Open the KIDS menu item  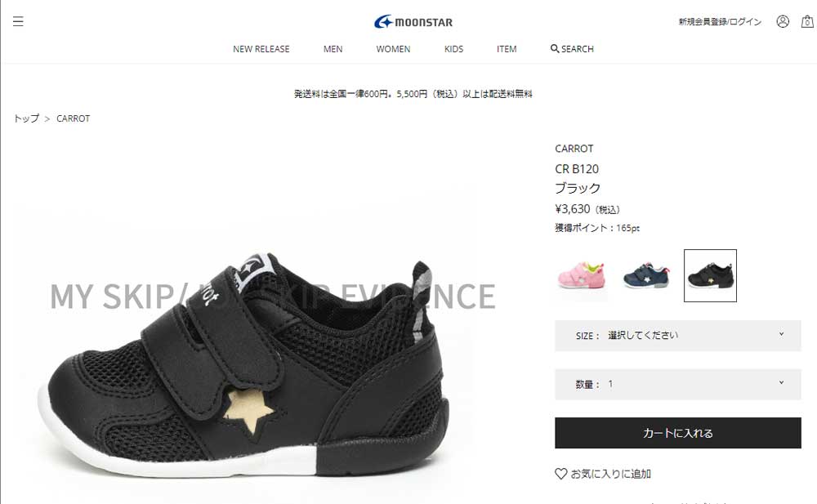pyautogui.click(x=453, y=49)
